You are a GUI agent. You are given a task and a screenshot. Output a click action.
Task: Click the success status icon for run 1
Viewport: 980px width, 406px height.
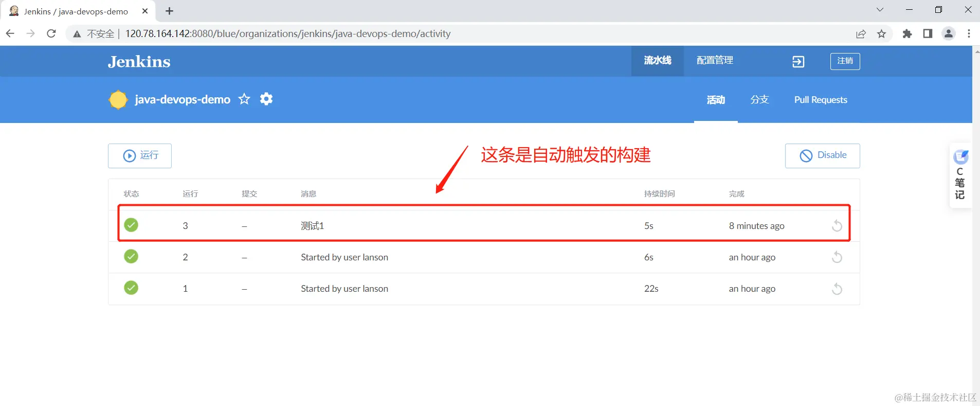click(x=131, y=288)
